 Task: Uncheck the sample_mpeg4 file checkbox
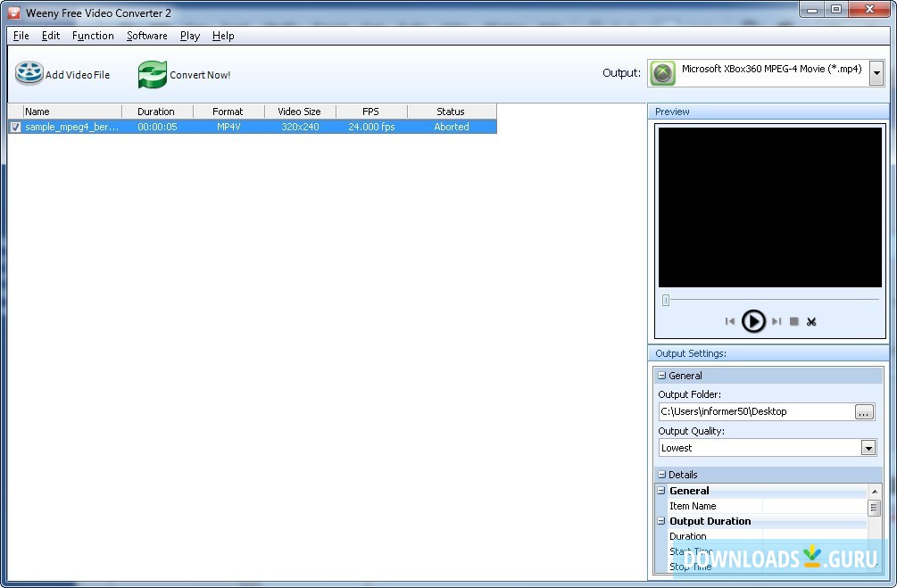coord(15,127)
